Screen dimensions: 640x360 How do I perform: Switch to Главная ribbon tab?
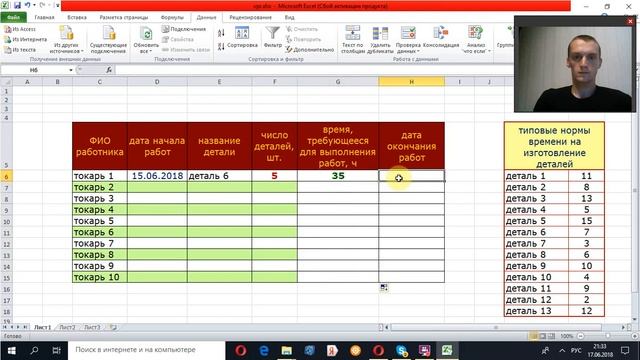(x=44, y=18)
